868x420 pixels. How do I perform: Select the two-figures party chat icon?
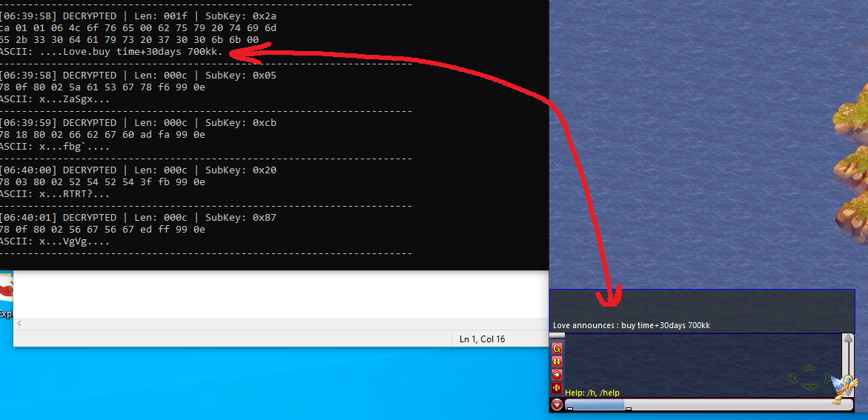(x=557, y=361)
